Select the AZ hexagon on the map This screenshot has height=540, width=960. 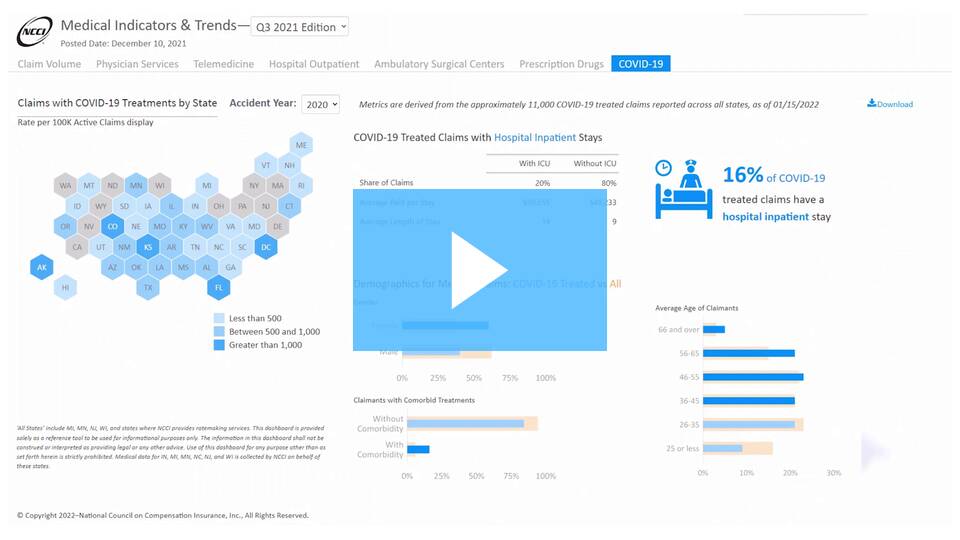[x=113, y=267]
